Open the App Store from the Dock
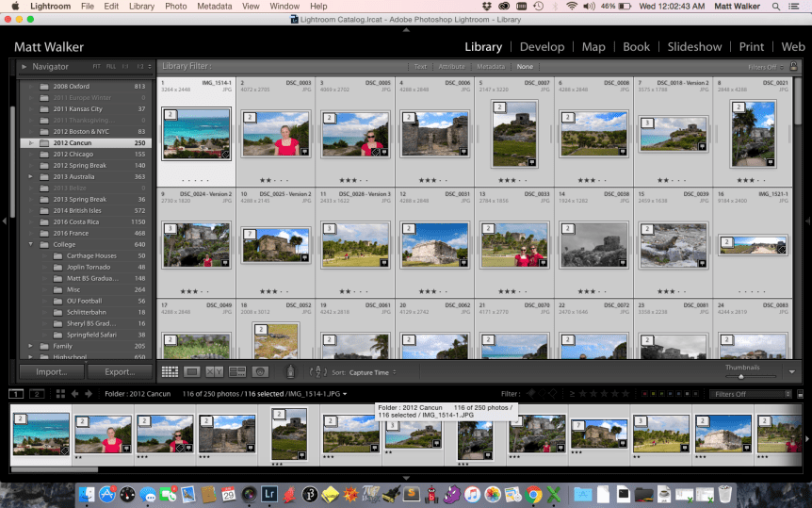This screenshot has width=812, height=508. (x=107, y=494)
